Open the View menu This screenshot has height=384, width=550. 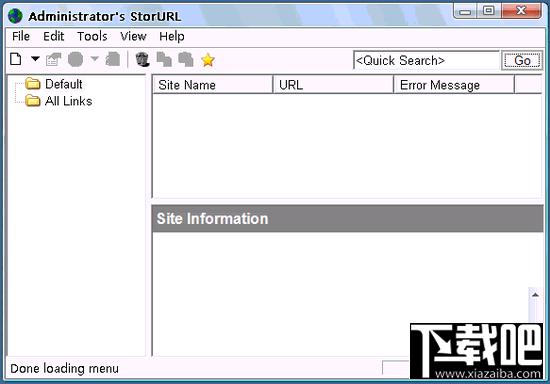click(x=133, y=36)
